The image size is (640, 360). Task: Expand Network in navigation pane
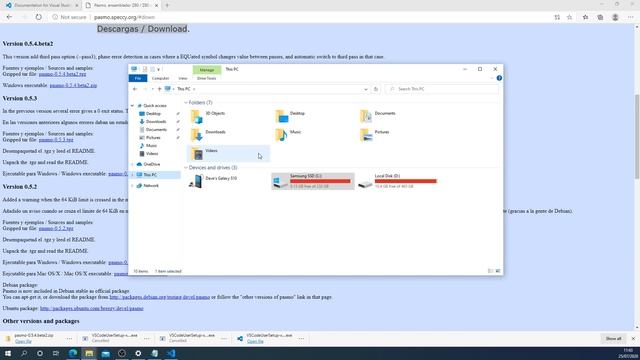[x=132, y=186]
